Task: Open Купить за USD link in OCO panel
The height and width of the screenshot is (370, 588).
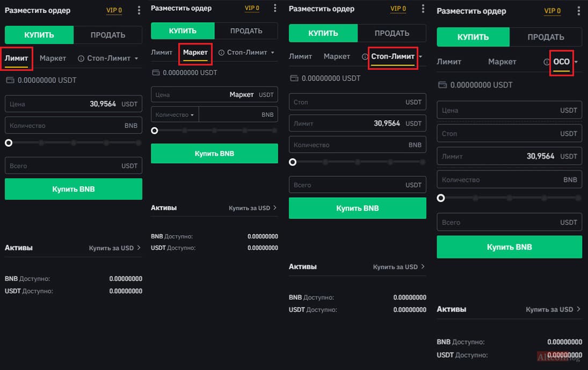Action: pos(553,309)
